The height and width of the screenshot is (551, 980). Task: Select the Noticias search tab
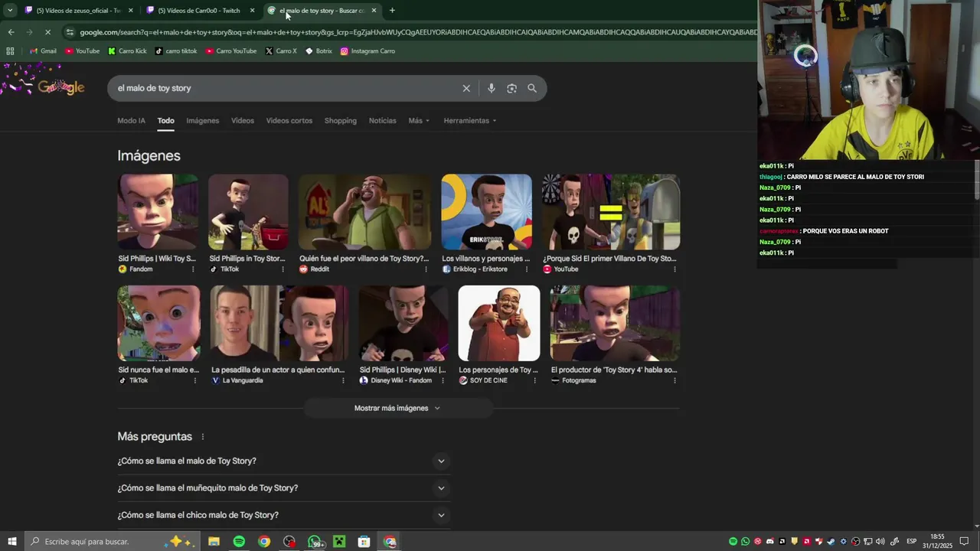point(383,121)
